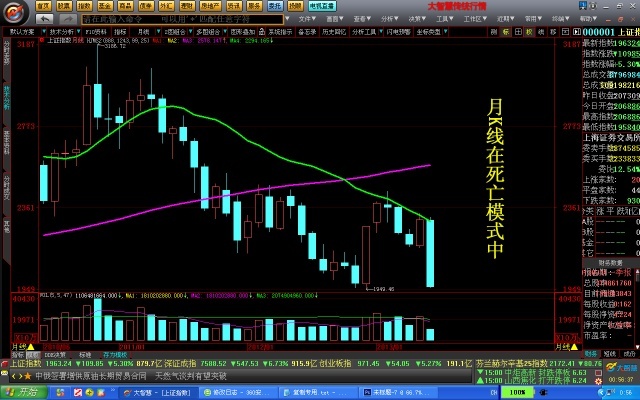Toggle the highlighted 权 icon

click(x=529, y=31)
